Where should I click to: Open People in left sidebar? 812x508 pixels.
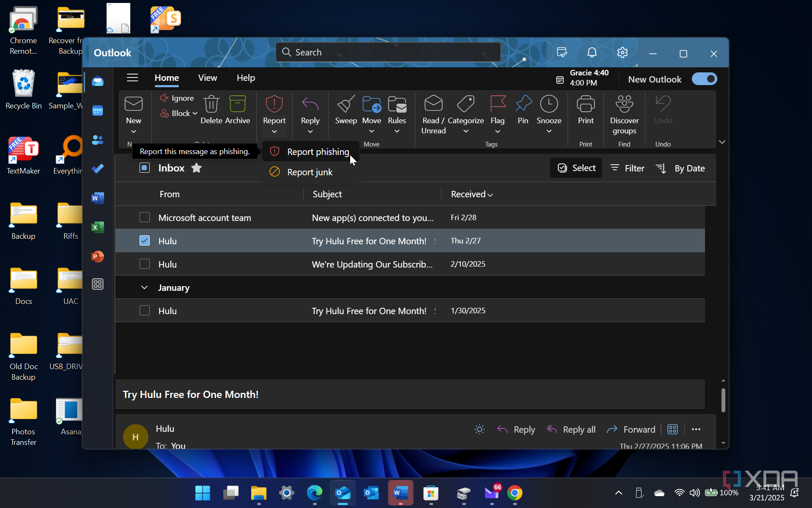98,140
